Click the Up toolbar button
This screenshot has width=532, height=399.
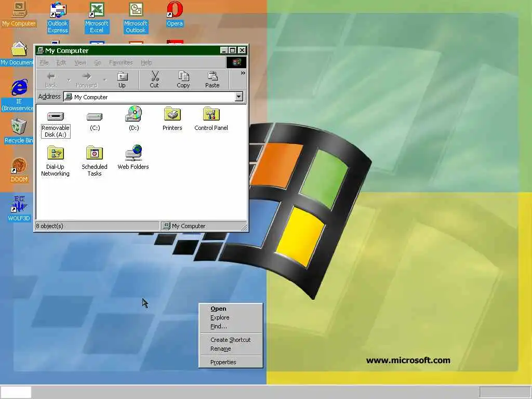click(122, 80)
